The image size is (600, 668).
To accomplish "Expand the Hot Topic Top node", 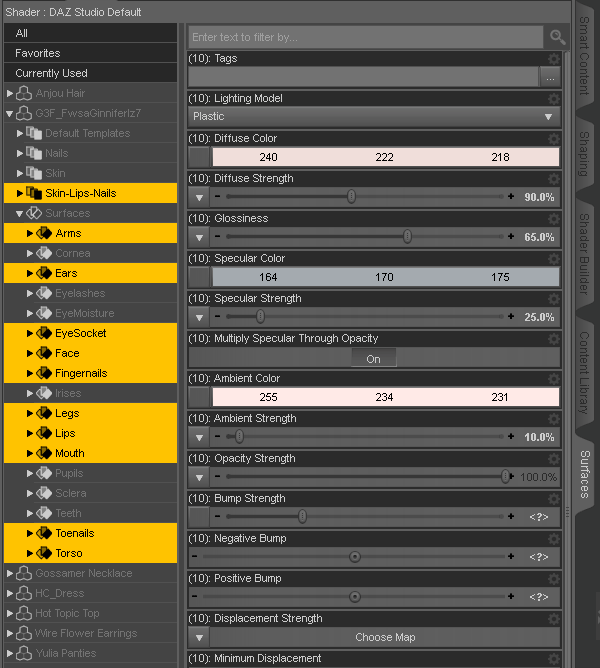I will click(10, 613).
